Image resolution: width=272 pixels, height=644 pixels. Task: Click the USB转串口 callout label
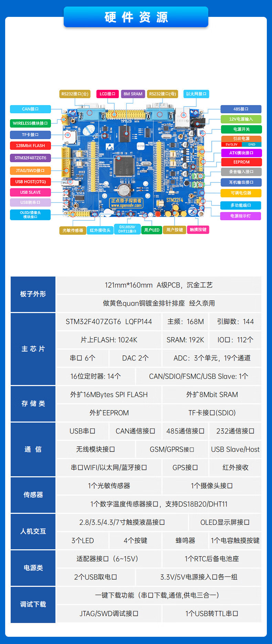30,202
